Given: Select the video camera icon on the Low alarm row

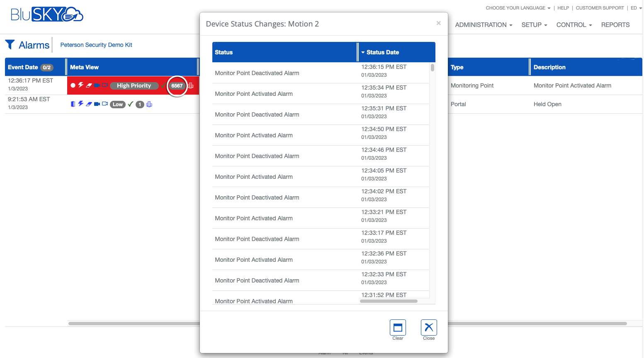Looking at the screenshot, I should click(97, 104).
